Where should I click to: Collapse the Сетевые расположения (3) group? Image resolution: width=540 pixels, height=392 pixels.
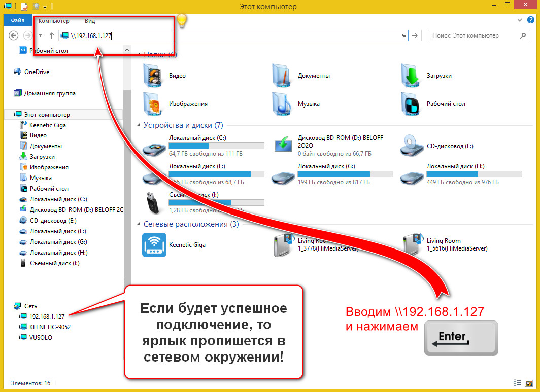[x=139, y=224]
